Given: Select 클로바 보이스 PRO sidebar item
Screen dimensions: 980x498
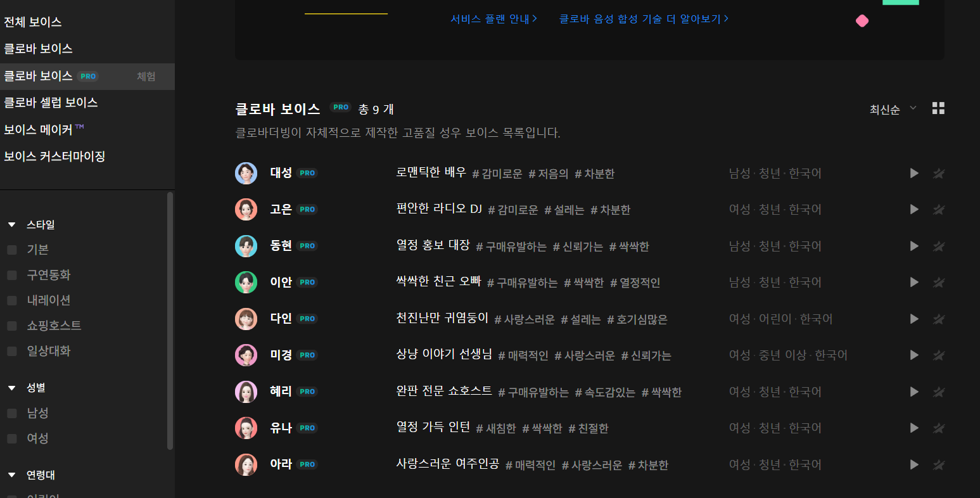Looking at the screenshot, I should [87, 76].
